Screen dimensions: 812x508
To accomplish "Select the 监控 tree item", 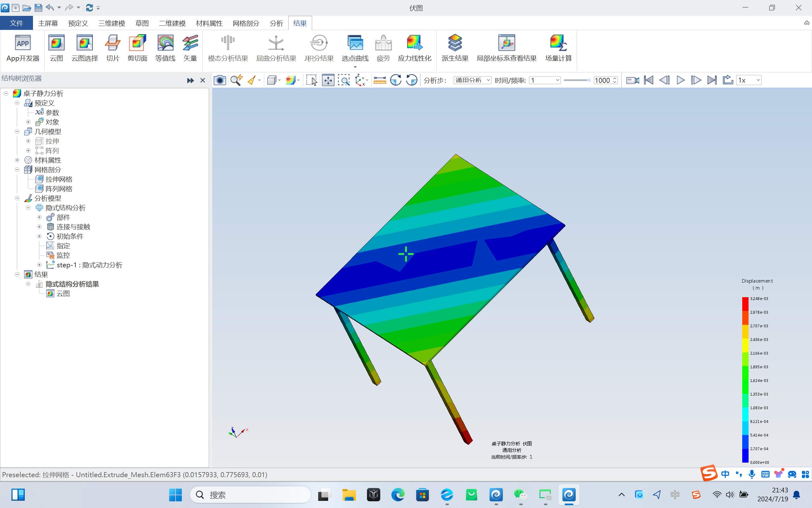I will (x=63, y=256).
